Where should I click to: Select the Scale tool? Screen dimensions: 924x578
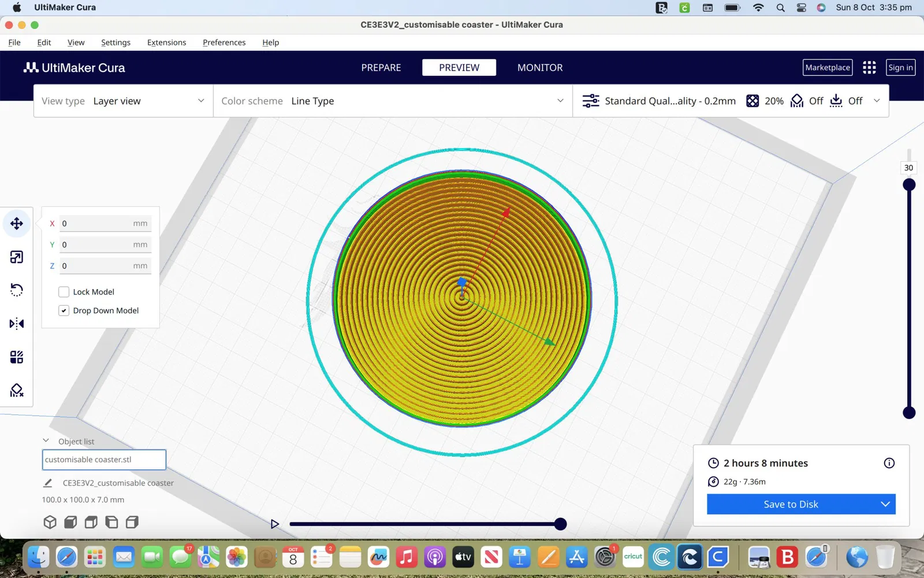click(17, 257)
